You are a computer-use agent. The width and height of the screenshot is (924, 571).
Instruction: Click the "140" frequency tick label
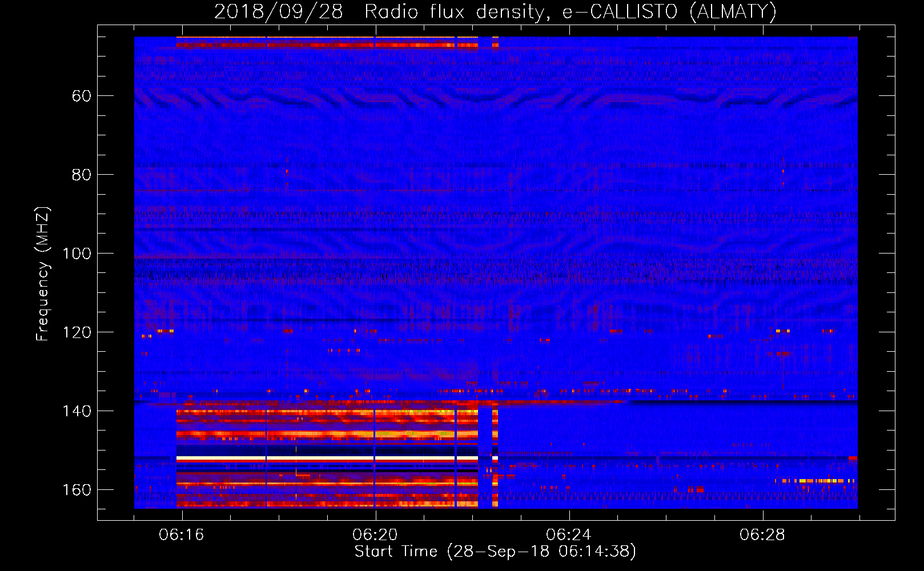(x=77, y=411)
